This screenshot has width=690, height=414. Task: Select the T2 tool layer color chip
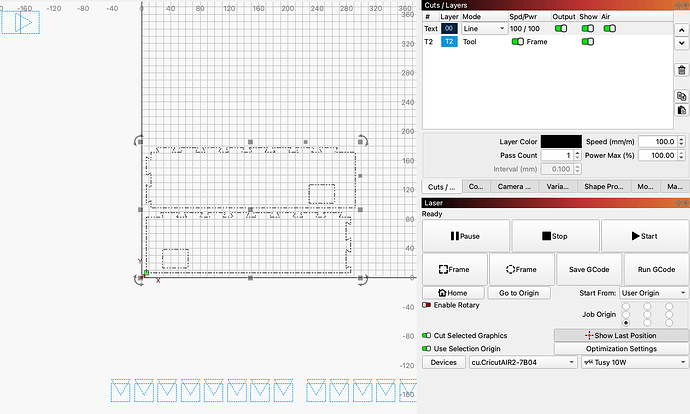tap(449, 41)
